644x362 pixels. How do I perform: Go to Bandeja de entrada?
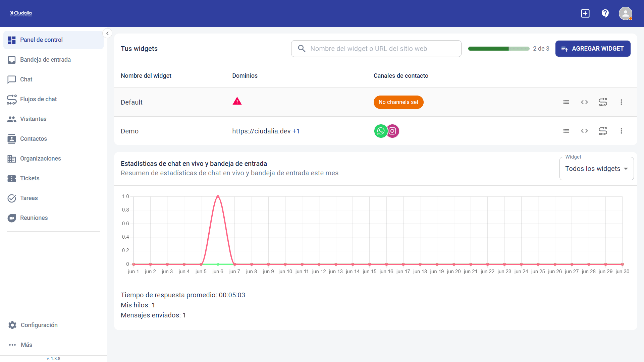[x=45, y=60]
